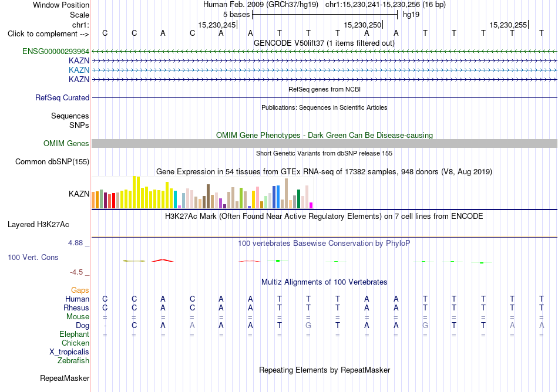Click the 'GENCODE V50lift37' track title
Viewport: 558px width, 392px height.
(x=324, y=43)
